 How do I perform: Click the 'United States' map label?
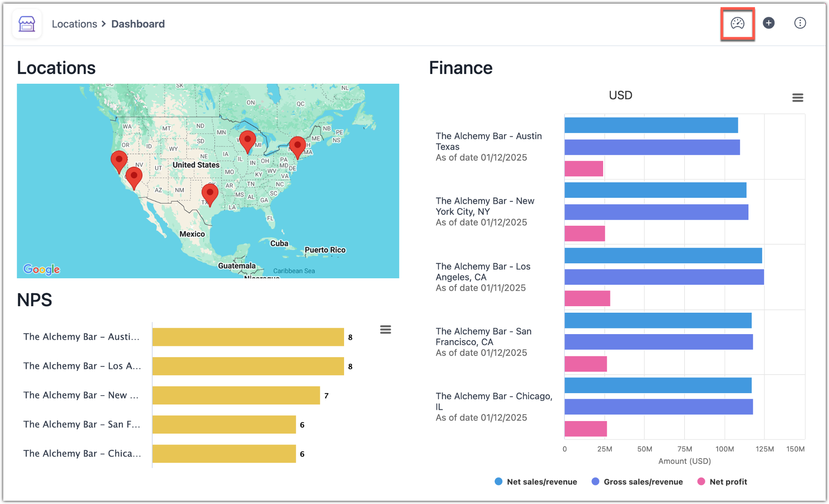pyautogui.click(x=196, y=165)
